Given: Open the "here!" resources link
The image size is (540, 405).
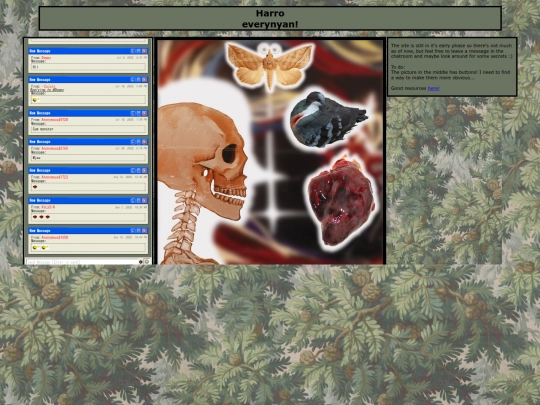Looking at the screenshot, I should point(433,88).
